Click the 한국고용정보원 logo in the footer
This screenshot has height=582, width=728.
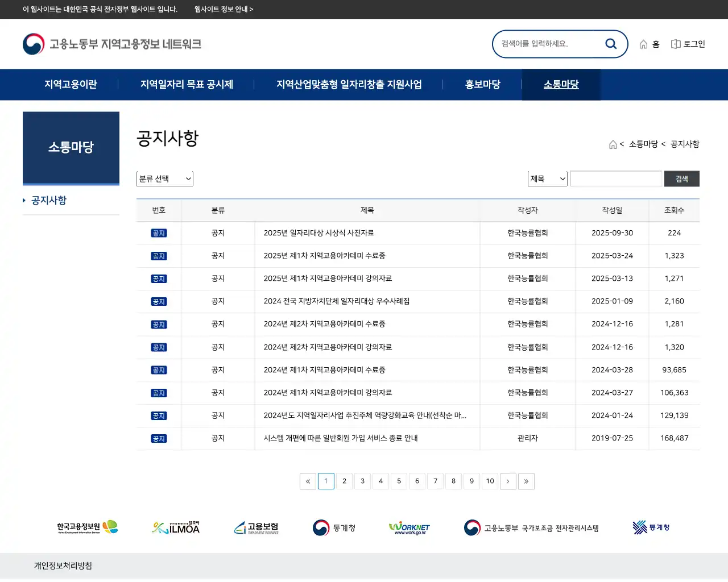86,527
